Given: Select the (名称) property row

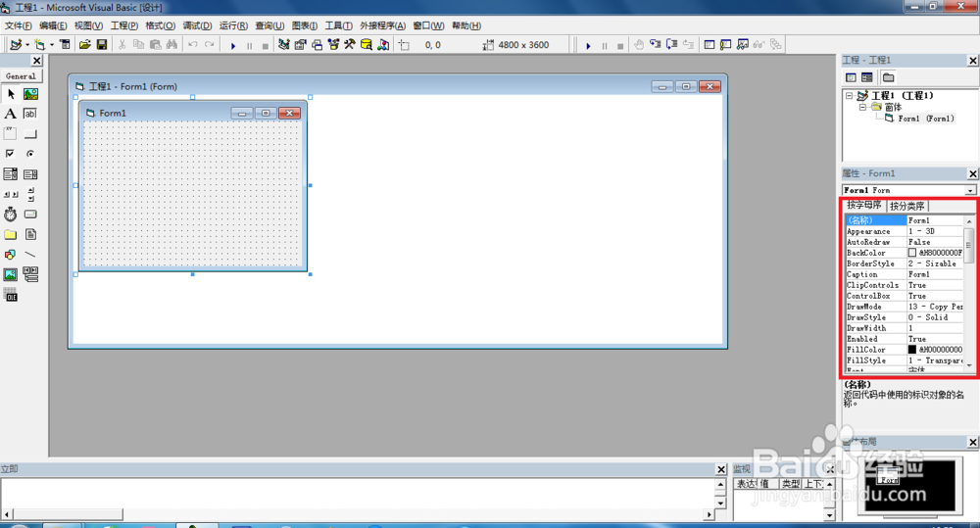Looking at the screenshot, I should point(905,220).
